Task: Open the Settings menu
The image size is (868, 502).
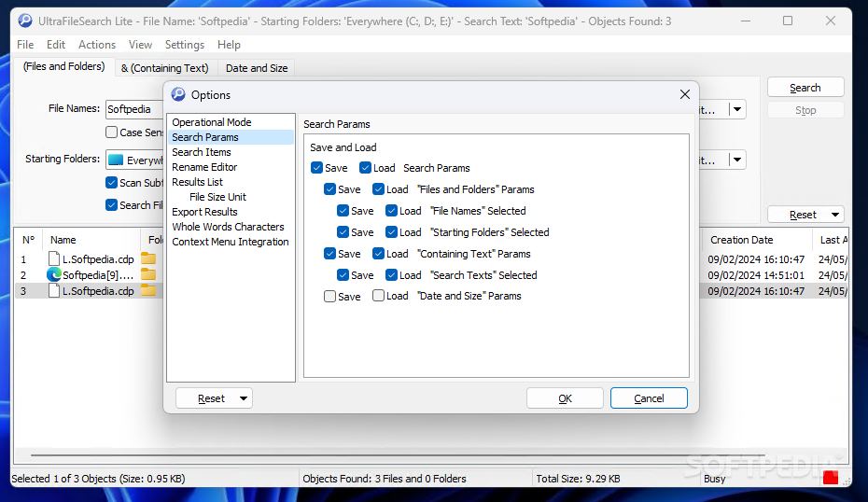Action: click(185, 45)
